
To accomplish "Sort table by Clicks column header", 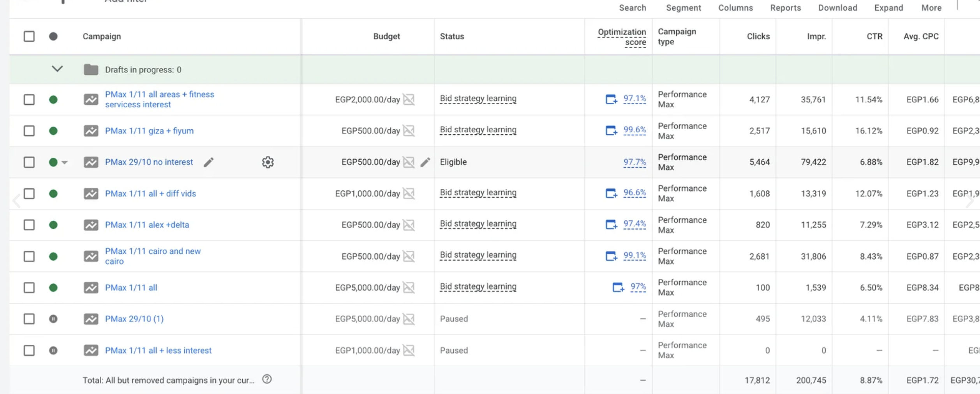I will pos(758,36).
